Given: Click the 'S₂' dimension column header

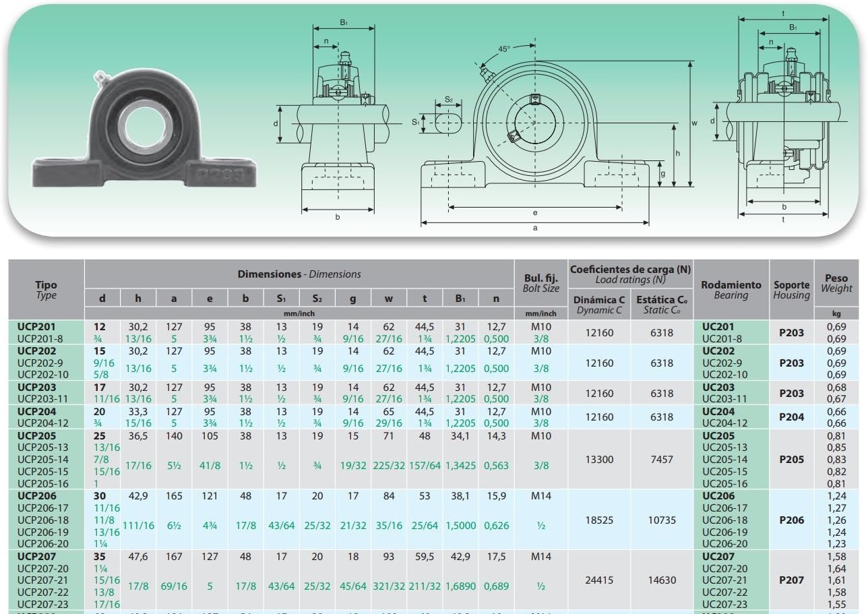Looking at the screenshot, I should pos(317,299).
